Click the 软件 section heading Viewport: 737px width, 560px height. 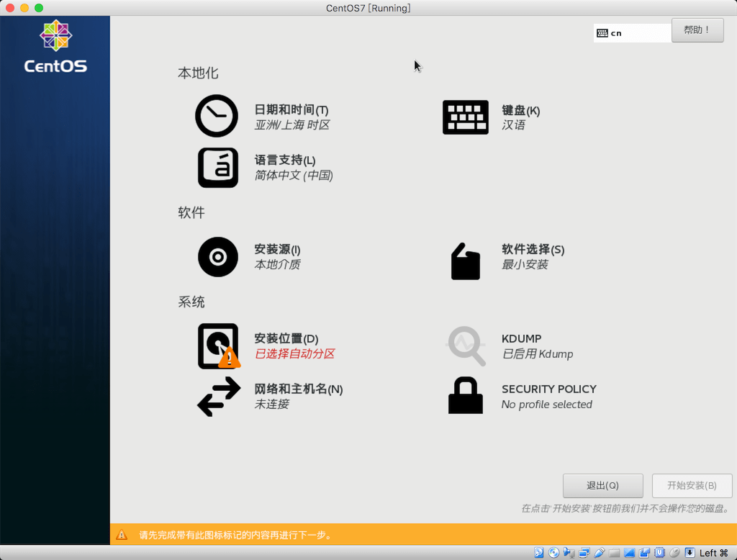tap(191, 212)
